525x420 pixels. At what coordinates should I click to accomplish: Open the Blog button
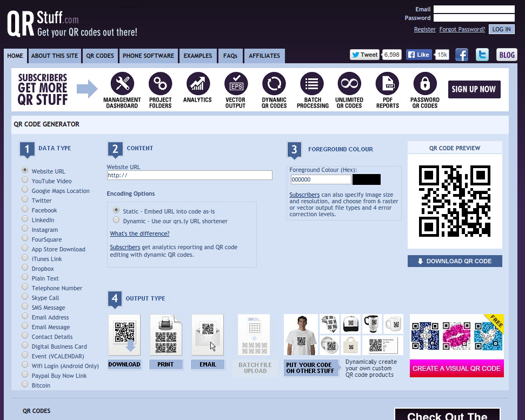click(507, 55)
